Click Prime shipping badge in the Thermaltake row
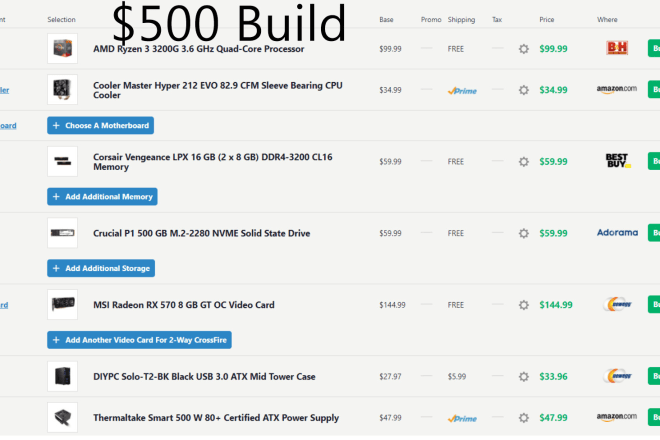Image resolution: width=660 pixels, height=440 pixels. pyautogui.click(x=462, y=419)
